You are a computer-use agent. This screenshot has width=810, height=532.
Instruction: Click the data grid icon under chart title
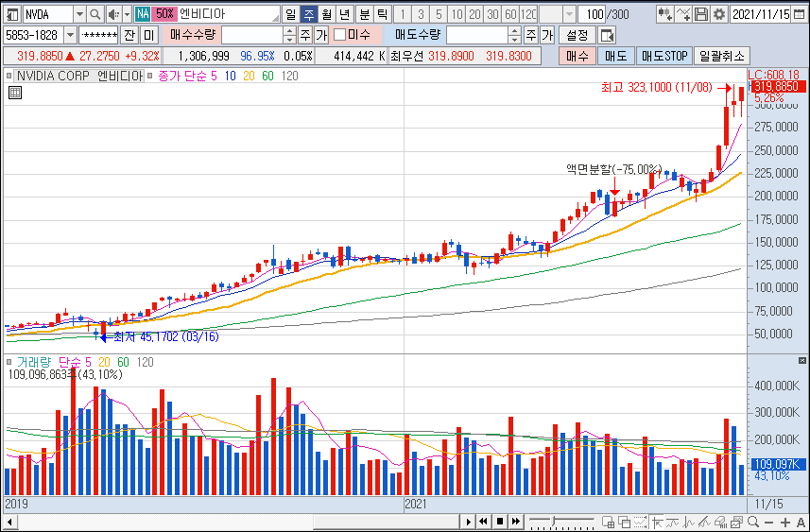[x=15, y=93]
